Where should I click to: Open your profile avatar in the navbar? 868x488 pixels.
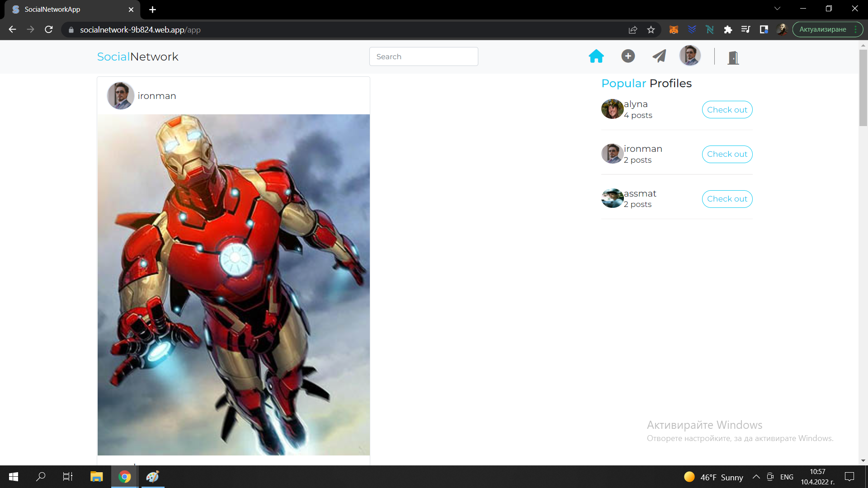click(x=690, y=55)
